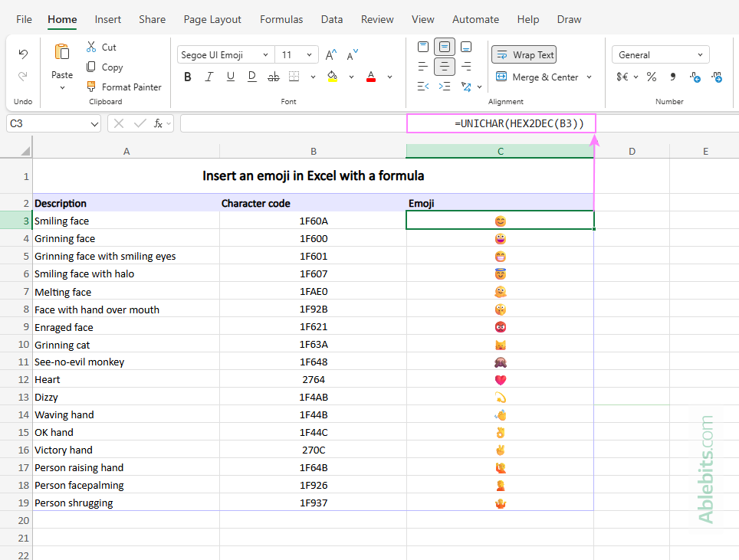
Task: Click the Increase Indent icon
Action: tap(444, 87)
